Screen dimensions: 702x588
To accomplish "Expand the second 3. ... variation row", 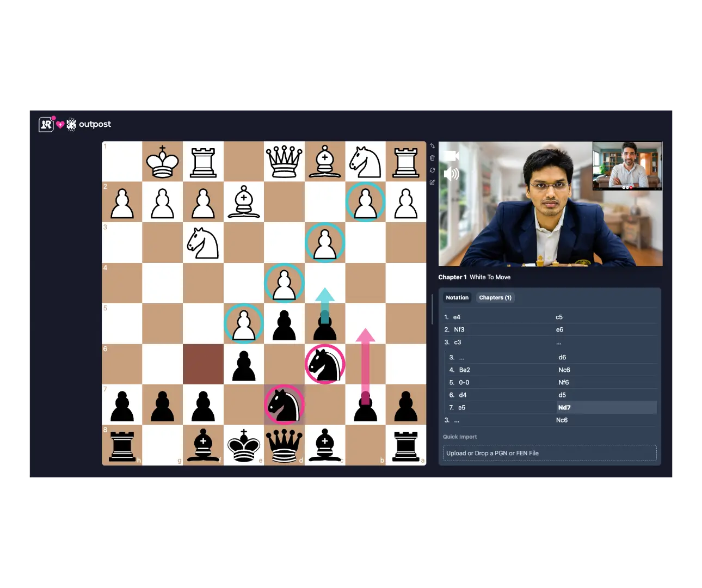I will (457, 420).
